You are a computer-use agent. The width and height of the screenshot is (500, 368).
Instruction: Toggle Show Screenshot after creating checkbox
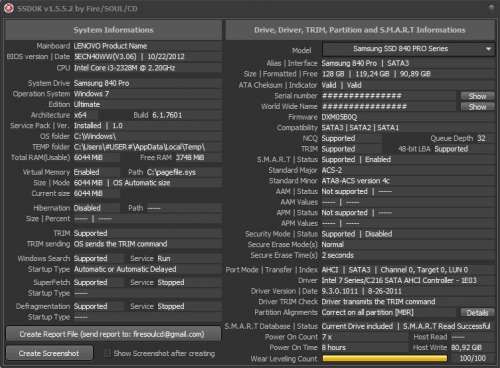tap(107, 353)
